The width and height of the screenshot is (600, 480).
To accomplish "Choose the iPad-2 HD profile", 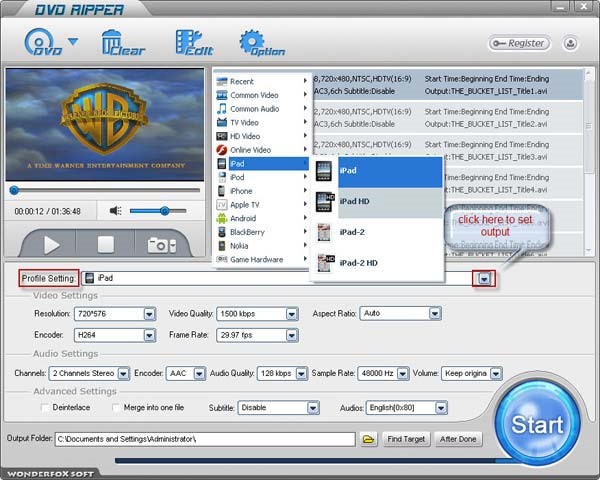I will click(378, 263).
